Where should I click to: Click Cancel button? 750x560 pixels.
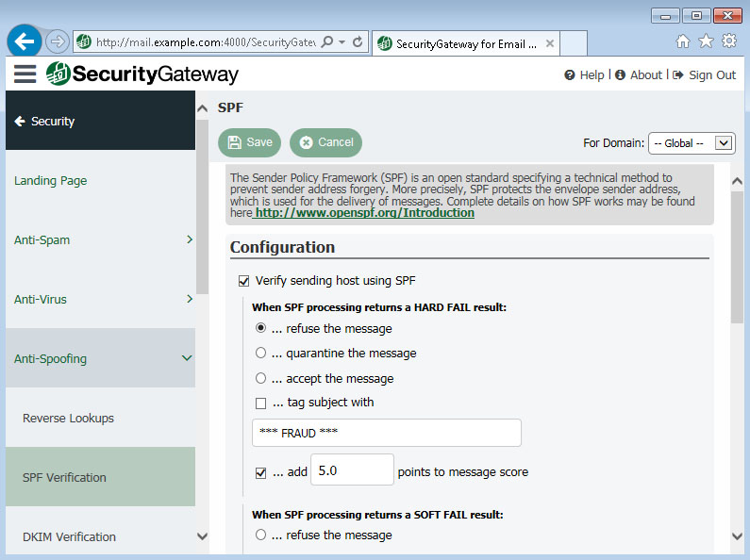click(x=325, y=142)
